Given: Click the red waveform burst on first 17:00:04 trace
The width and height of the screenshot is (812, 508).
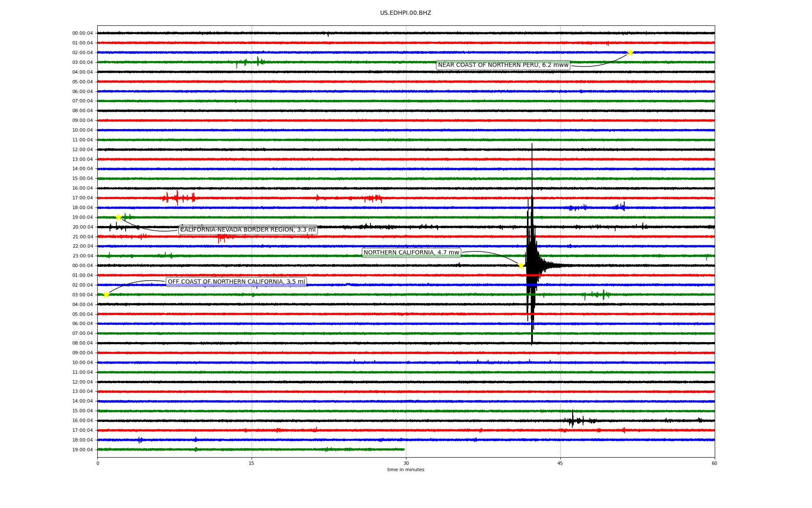Looking at the screenshot, I should point(178,198).
